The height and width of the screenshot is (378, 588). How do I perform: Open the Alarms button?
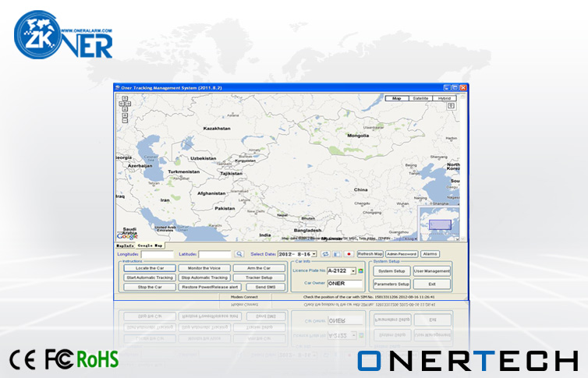[430, 254]
